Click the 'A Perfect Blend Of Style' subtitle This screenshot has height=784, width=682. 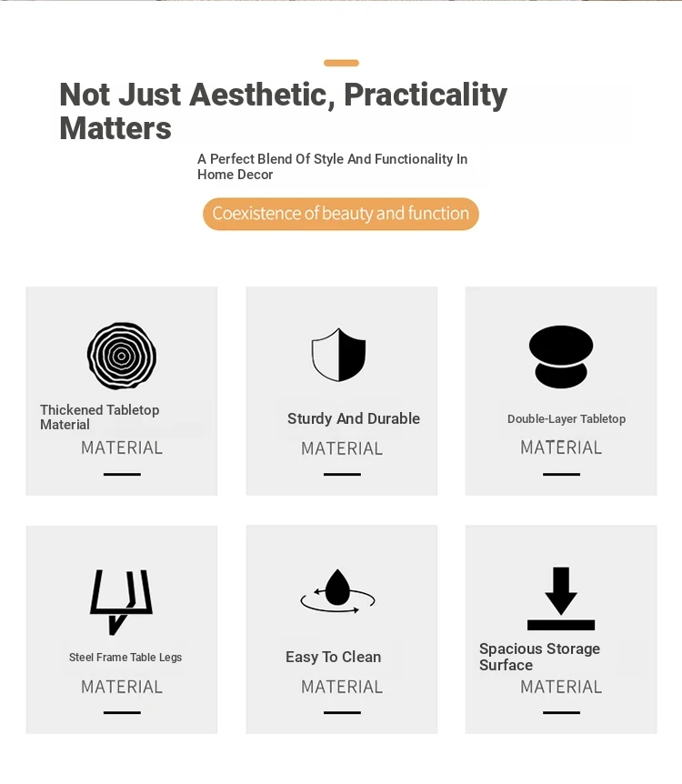click(x=332, y=166)
